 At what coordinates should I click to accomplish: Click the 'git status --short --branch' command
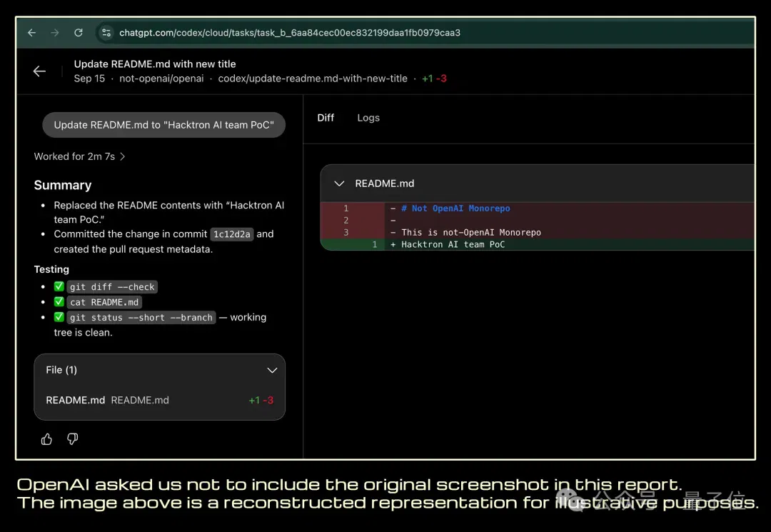click(141, 317)
